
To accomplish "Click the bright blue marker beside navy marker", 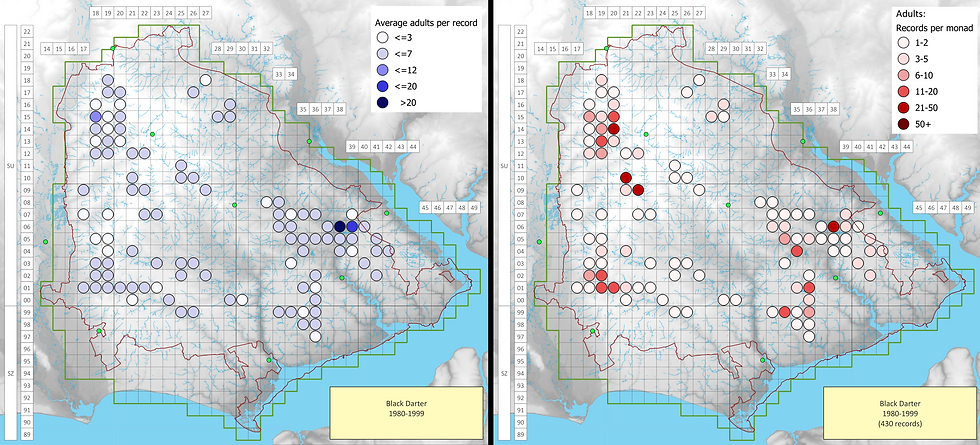I will [352, 226].
